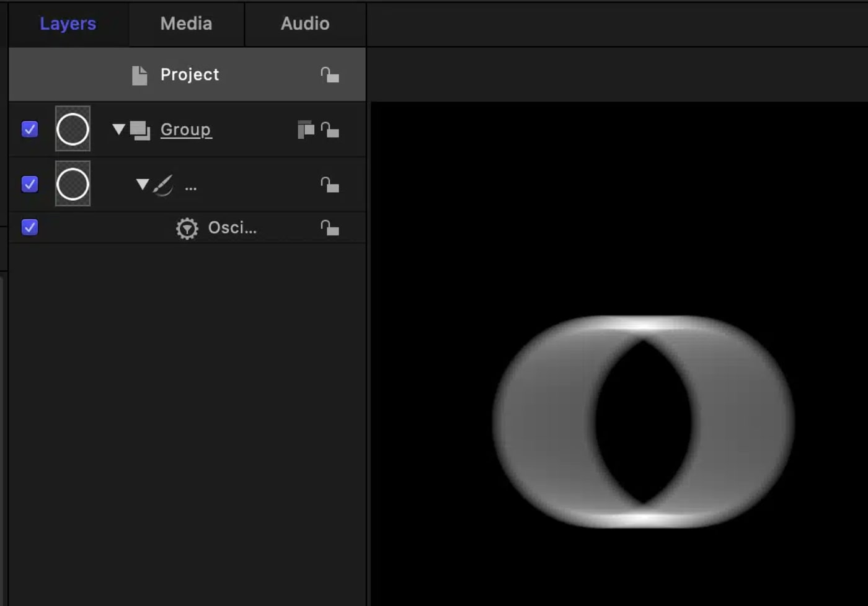Select the Osci... behavior row
The width and height of the screenshot is (868, 606).
coord(187,227)
